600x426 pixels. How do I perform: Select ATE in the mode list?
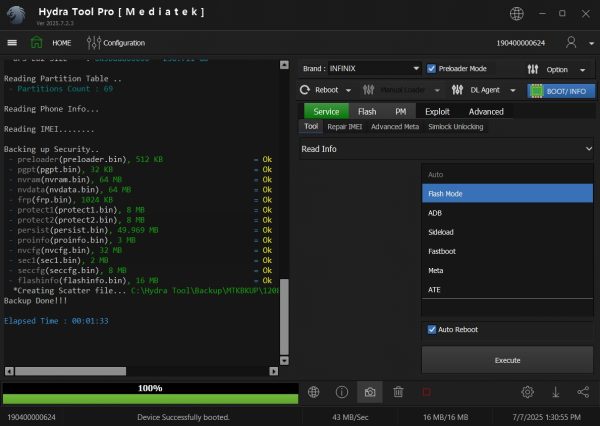click(x=507, y=289)
